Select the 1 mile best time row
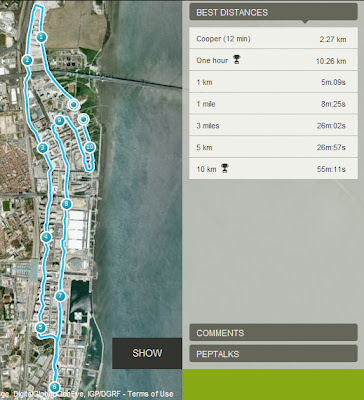The width and height of the screenshot is (364, 400). [273, 104]
